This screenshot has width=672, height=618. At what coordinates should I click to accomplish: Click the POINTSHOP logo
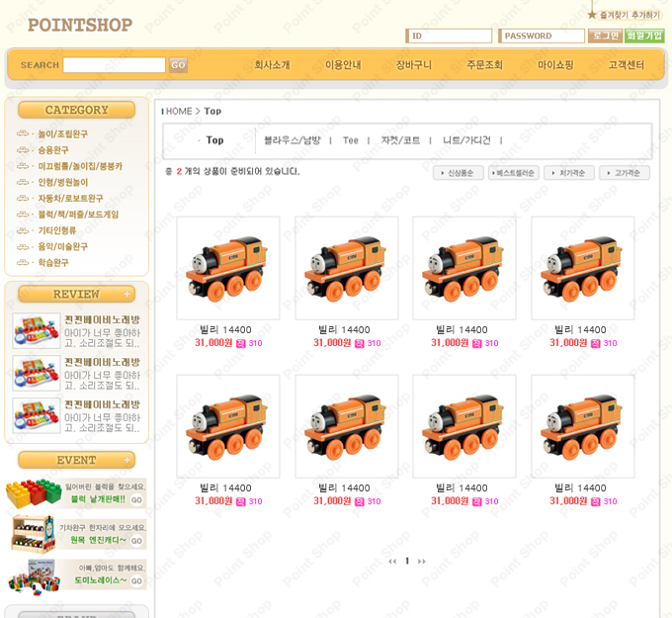pos(80,25)
